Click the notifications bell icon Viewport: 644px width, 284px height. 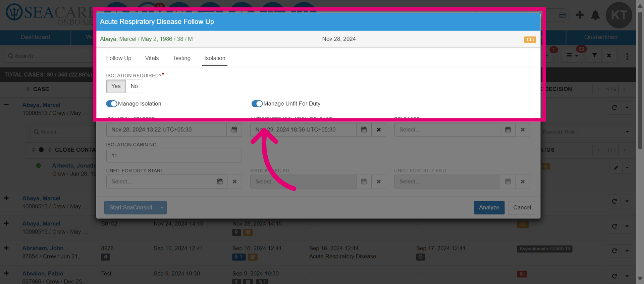click(595, 15)
